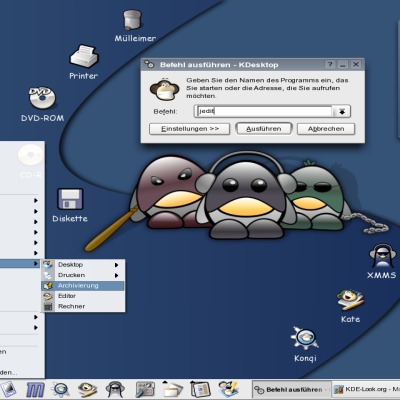Screen dimensions: 400x400
Task: Click the document page panel icon
Action: (x=200, y=389)
